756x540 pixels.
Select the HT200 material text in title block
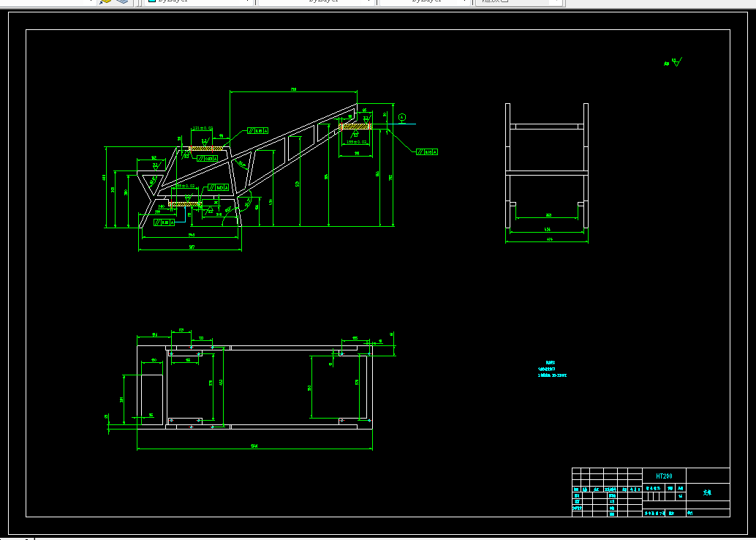pyautogui.click(x=664, y=476)
